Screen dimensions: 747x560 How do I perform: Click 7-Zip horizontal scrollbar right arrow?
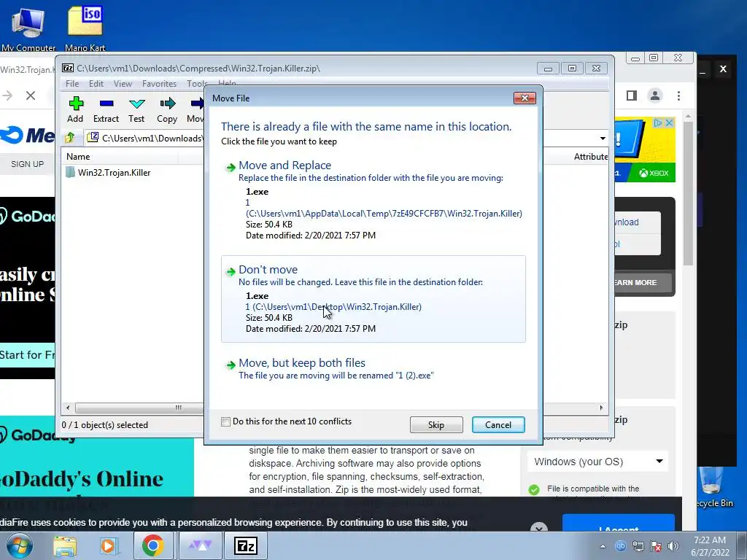click(x=601, y=408)
